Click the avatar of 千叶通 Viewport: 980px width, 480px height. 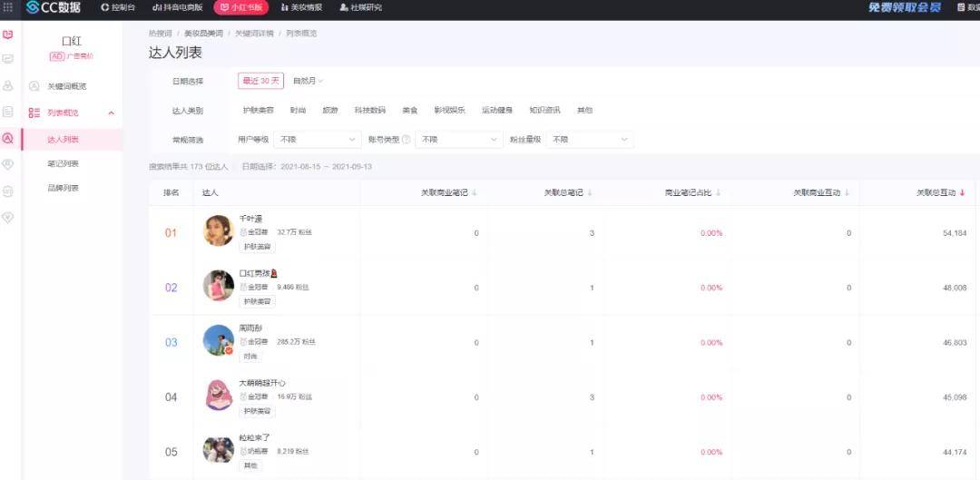(x=219, y=230)
